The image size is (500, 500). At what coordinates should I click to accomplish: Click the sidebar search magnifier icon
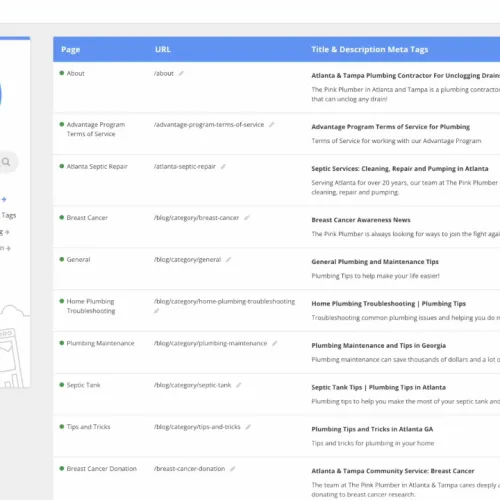[x=6, y=162]
